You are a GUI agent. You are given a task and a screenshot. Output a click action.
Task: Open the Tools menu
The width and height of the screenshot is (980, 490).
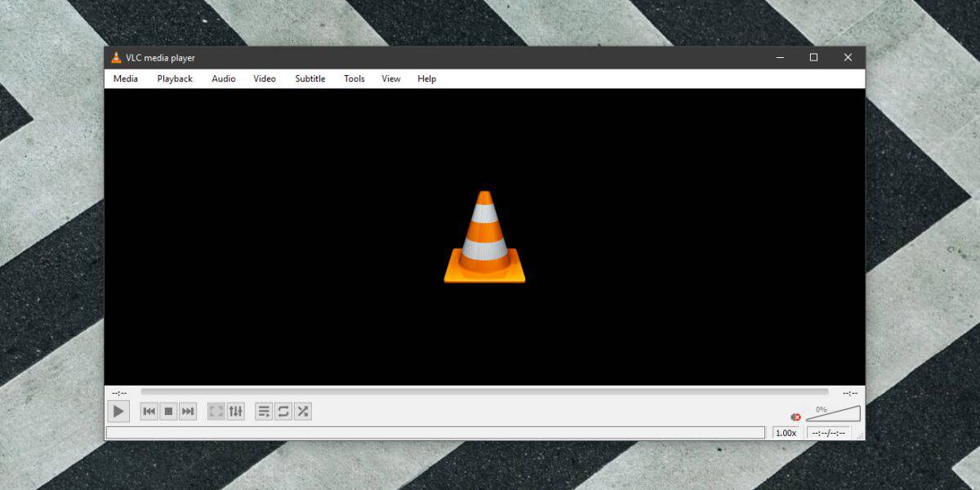354,78
